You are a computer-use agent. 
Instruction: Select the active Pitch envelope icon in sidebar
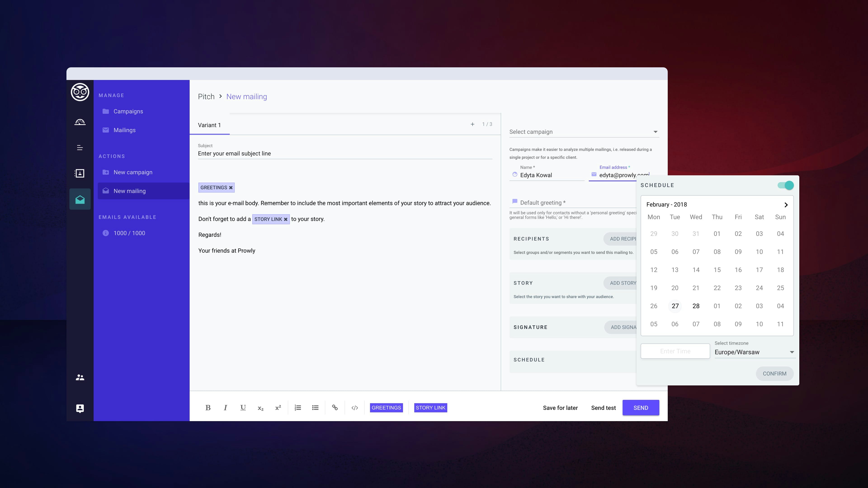pos(80,199)
